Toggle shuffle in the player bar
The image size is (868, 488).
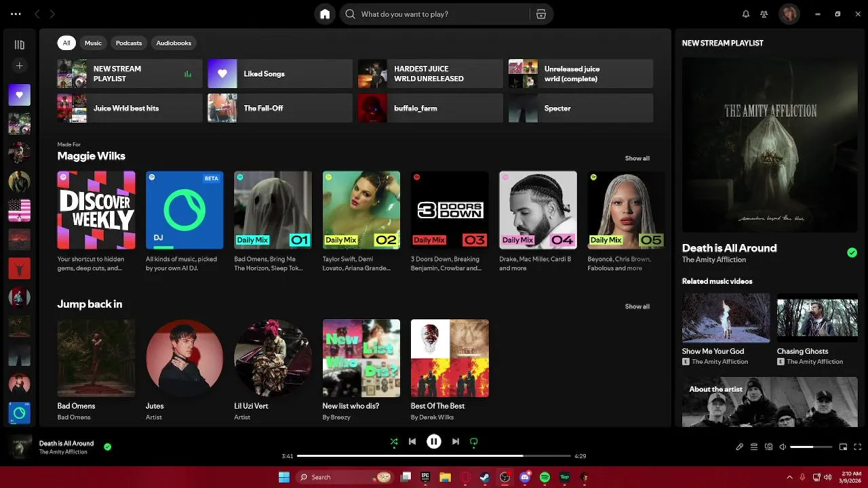[394, 442]
